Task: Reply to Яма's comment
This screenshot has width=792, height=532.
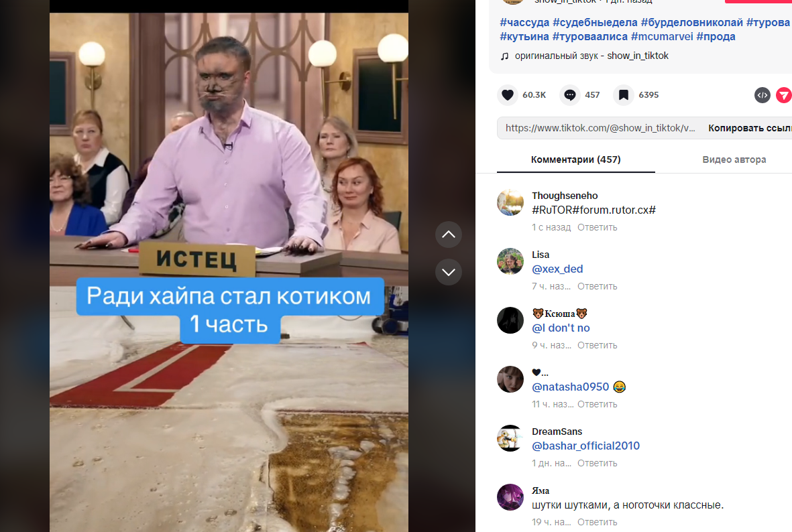Action: [x=597, y=523]
